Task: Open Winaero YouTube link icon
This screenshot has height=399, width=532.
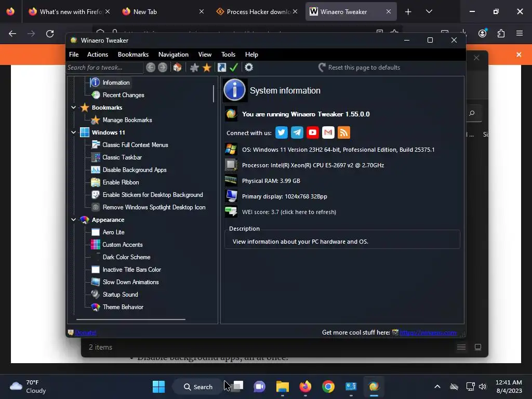Action: pyautogui.click(x=313, y=132)
